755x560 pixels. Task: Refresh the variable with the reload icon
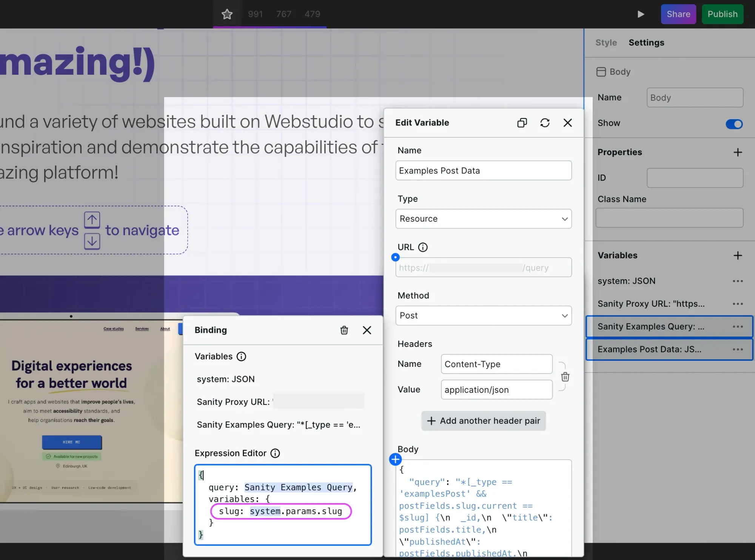click(545, 123)
